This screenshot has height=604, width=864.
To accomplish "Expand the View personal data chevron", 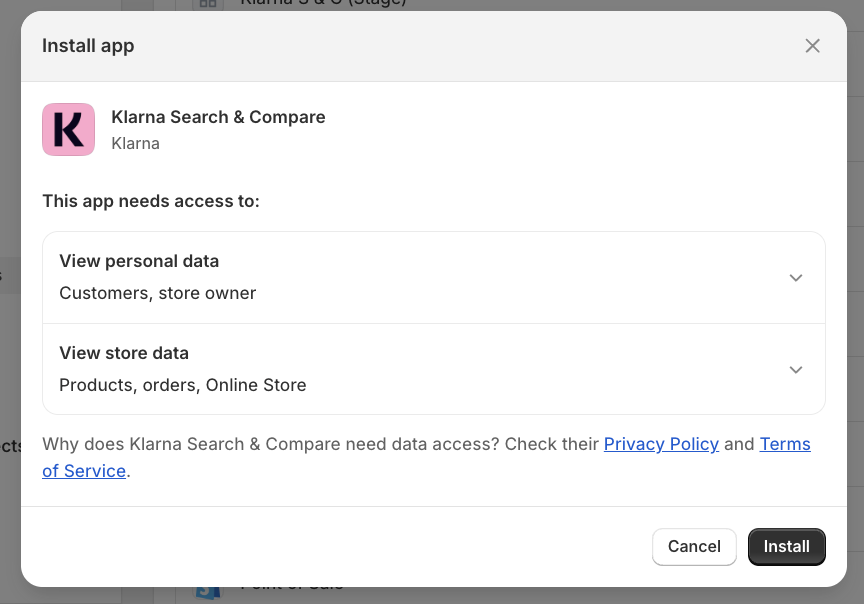I will click(795, 278).
